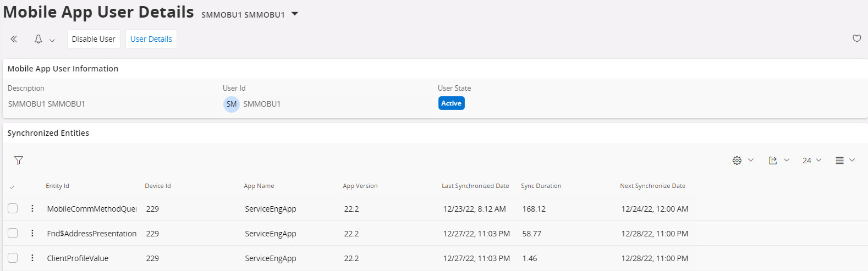Click the Disable User button

[94, 39]
